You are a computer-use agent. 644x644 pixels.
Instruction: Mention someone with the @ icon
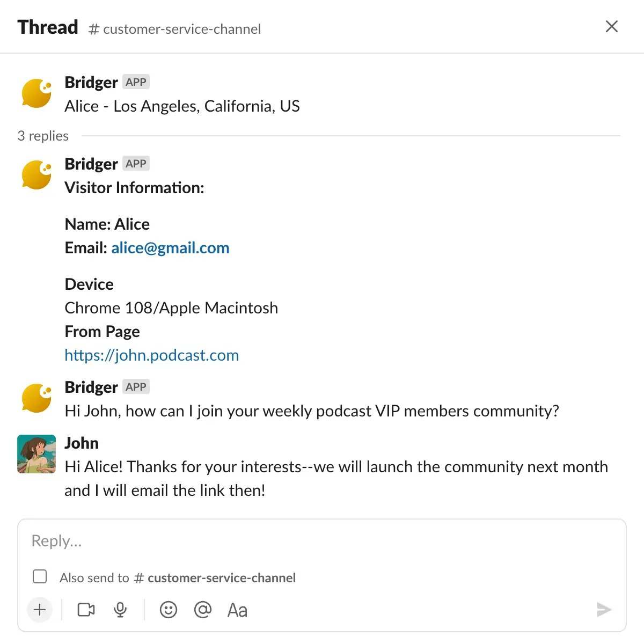203,610
